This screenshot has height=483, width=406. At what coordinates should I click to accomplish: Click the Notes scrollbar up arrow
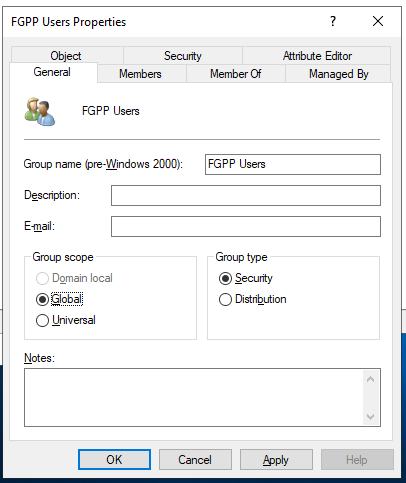[370, 379]
